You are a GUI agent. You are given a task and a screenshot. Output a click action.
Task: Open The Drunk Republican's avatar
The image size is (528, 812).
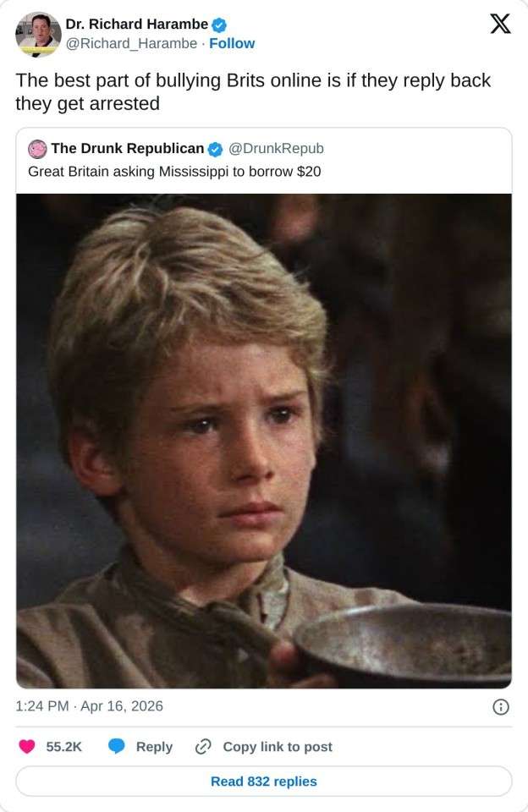(x=37, y=149)
